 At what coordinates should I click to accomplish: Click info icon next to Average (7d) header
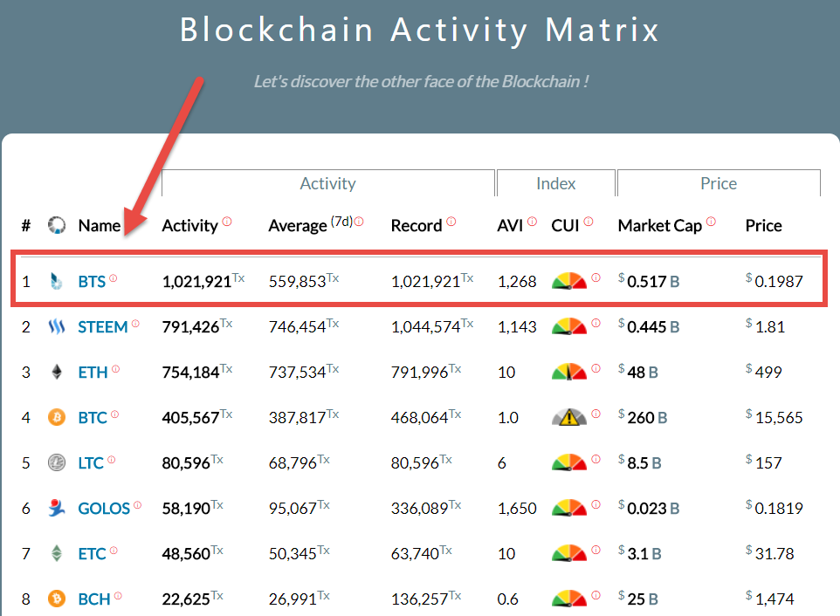tap(359, 221)
